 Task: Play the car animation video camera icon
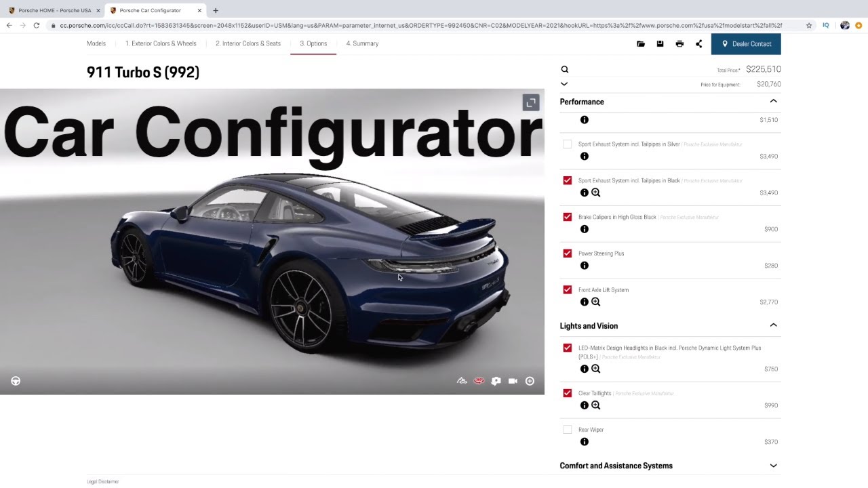(x=513, y=381)
